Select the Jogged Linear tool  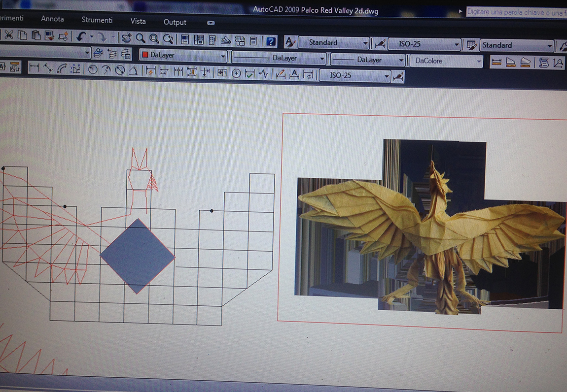click(264, 74)
